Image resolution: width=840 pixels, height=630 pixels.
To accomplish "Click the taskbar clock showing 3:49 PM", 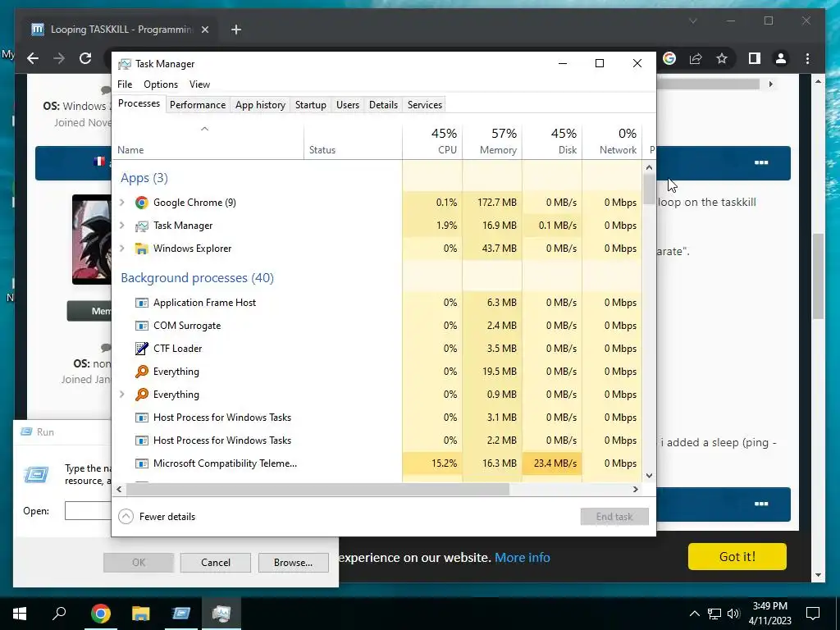I will (x=769, y=614).
